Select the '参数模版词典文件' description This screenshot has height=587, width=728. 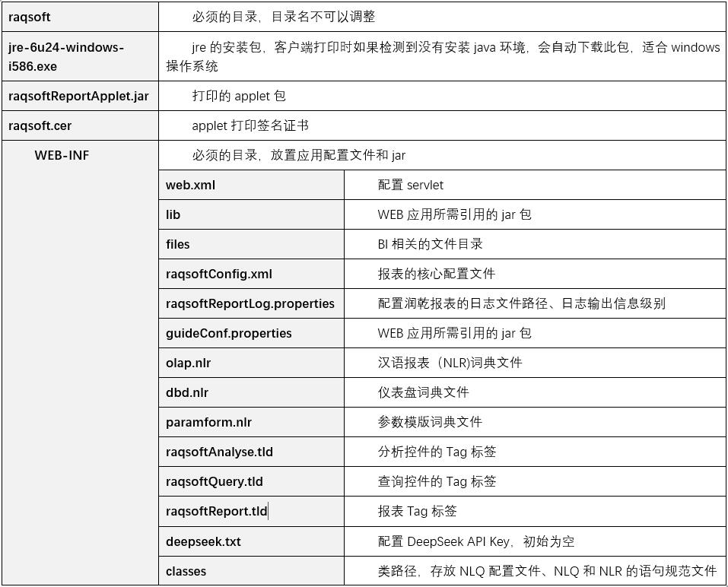click(x=430, y=422)
